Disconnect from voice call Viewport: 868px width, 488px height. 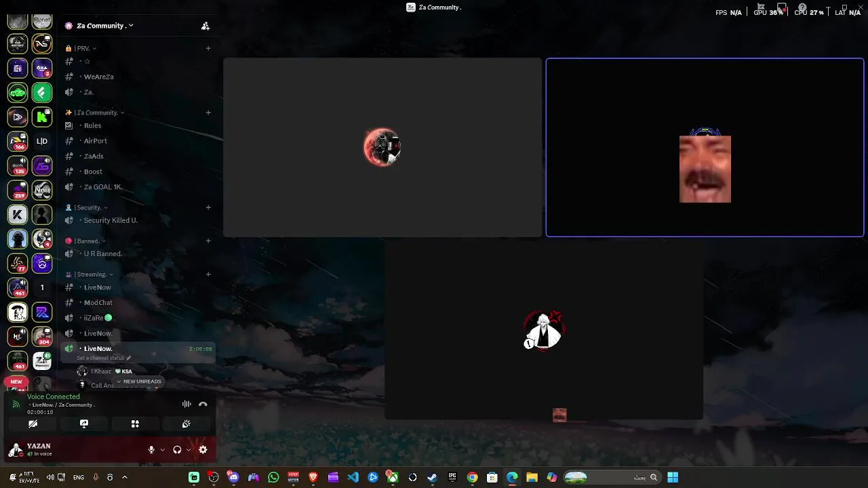203,404
